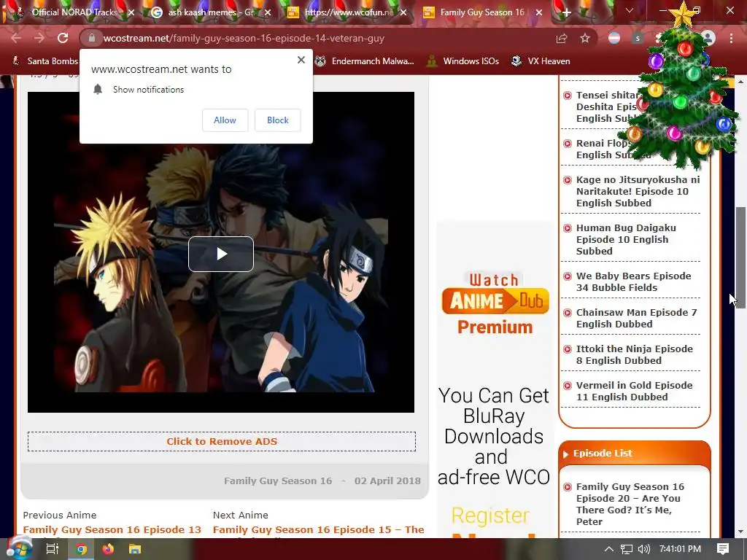Select Family Guy Season 16 tab
The image size is (747, 560).
pyautogui.click(x=481, y=12)
